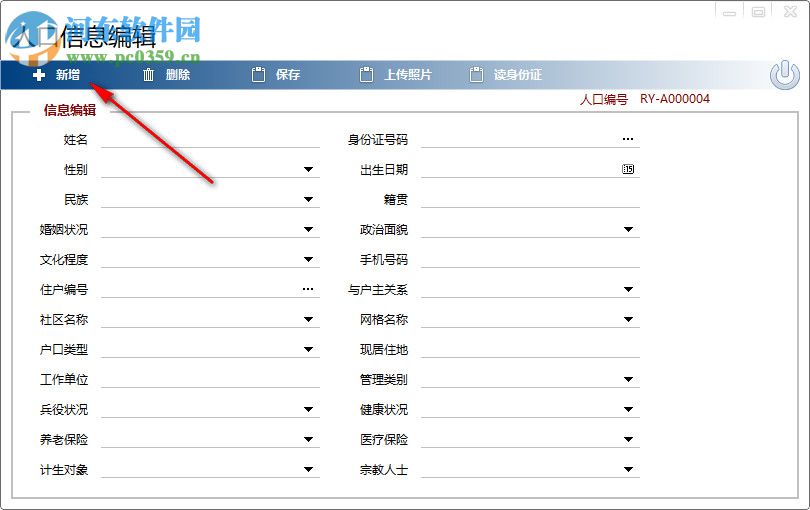The width and height of the screenshot is (810, 510).
Task: Open the 养老保险 dropdown
Action: click(x=308, y=439)
